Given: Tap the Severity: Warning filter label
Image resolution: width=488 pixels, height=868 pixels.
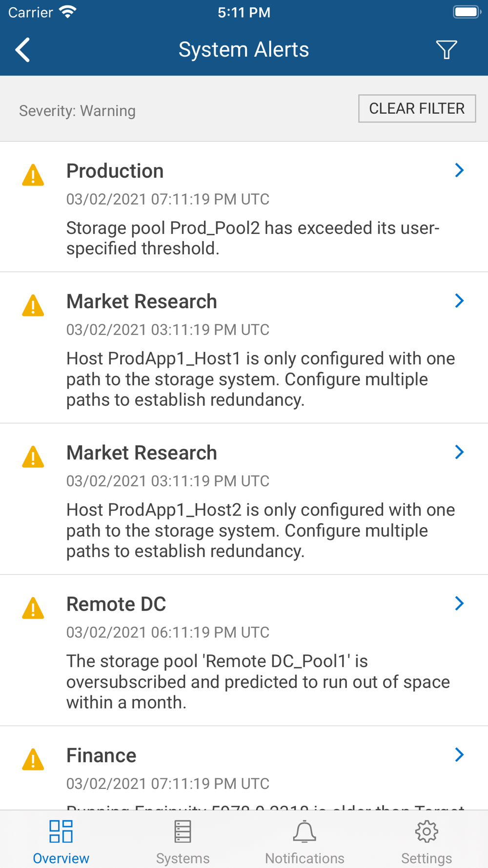Looking at the screenshot, I should pos(77,111).
